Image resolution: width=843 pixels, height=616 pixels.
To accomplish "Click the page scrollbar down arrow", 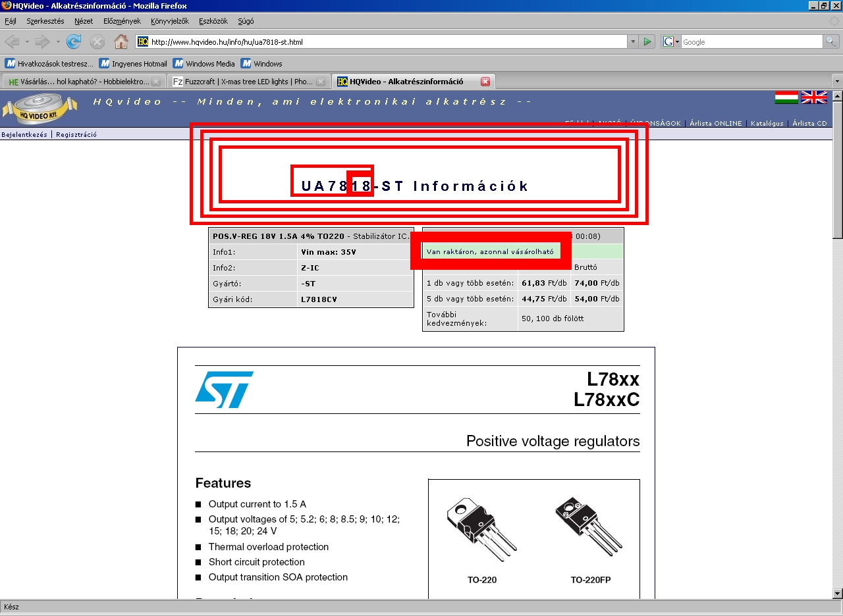I will [x=837, y=593].
